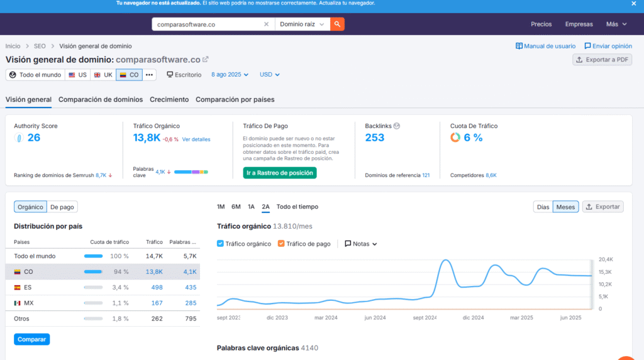Toggle Tráfico de pago checkbox

point(281,243)
